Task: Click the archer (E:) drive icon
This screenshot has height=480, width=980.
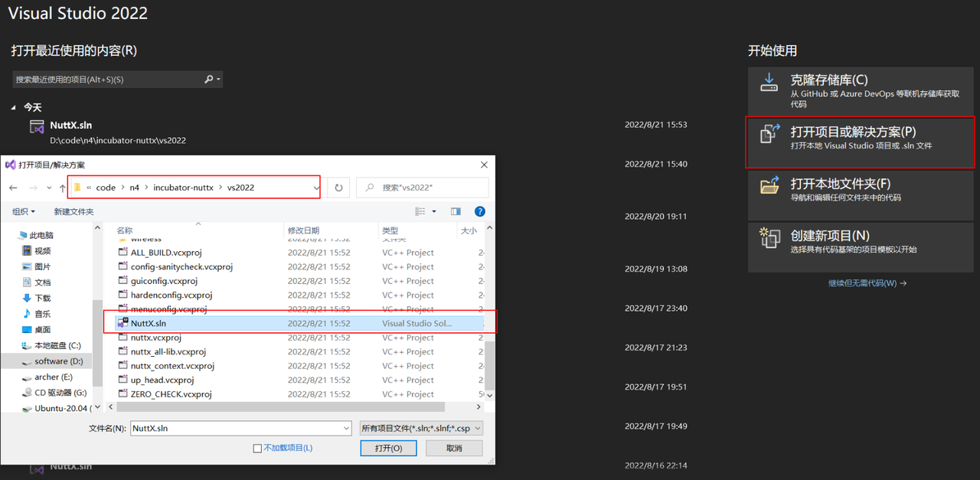Action: point(27,377)
